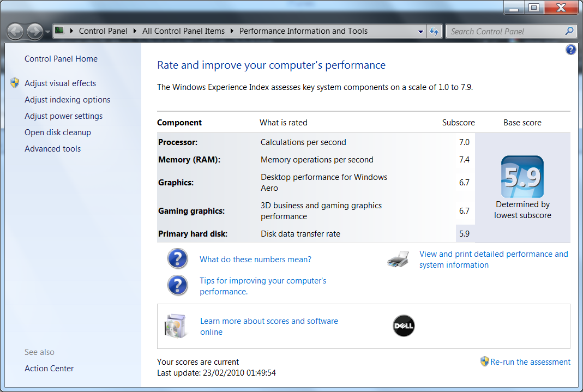583x392 pixels.
Task: Expand the arrow after All Control Panel Items
Action: 232,31
